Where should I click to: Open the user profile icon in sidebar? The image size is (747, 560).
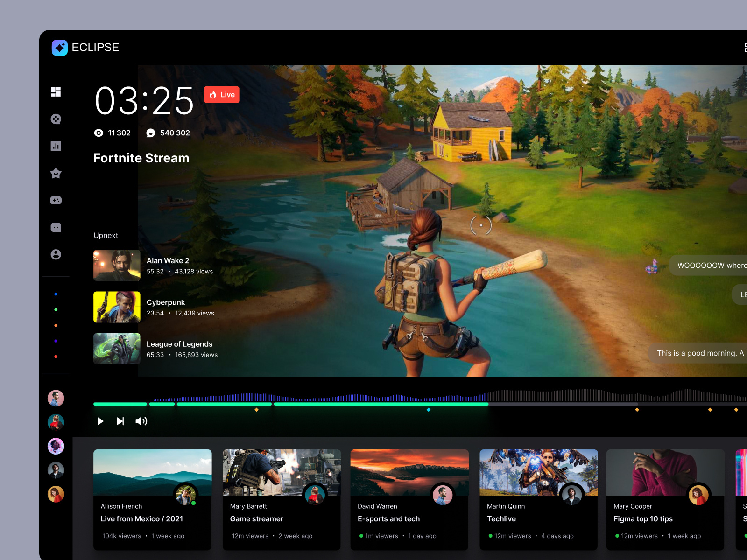tap(56, 254)
